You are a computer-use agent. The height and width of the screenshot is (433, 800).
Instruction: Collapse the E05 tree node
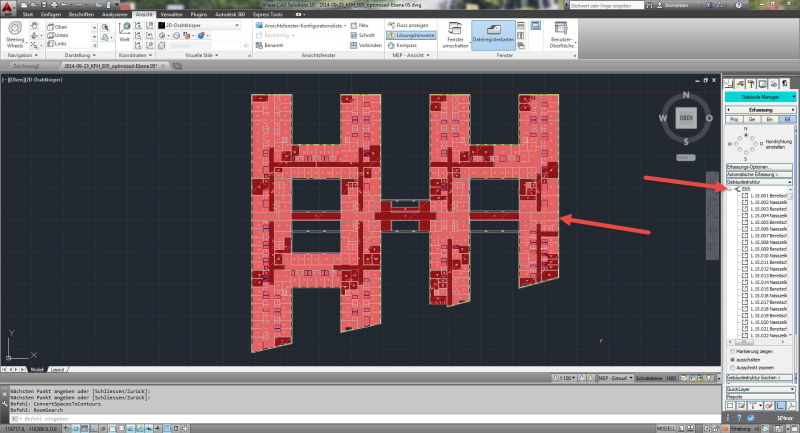pyautogui.click(x=730, y=189)
